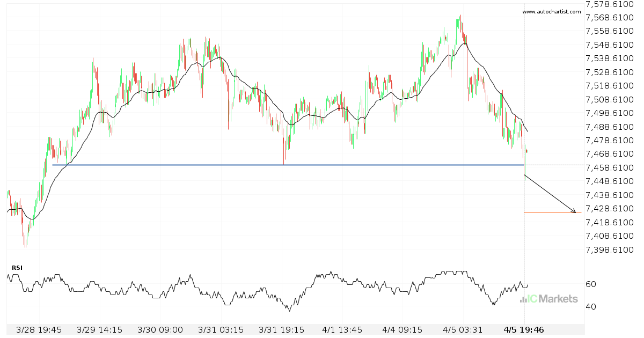Click the 7,508.6100 price axis label
Screen dimensions: 644x338
click(x=611, y=99)
